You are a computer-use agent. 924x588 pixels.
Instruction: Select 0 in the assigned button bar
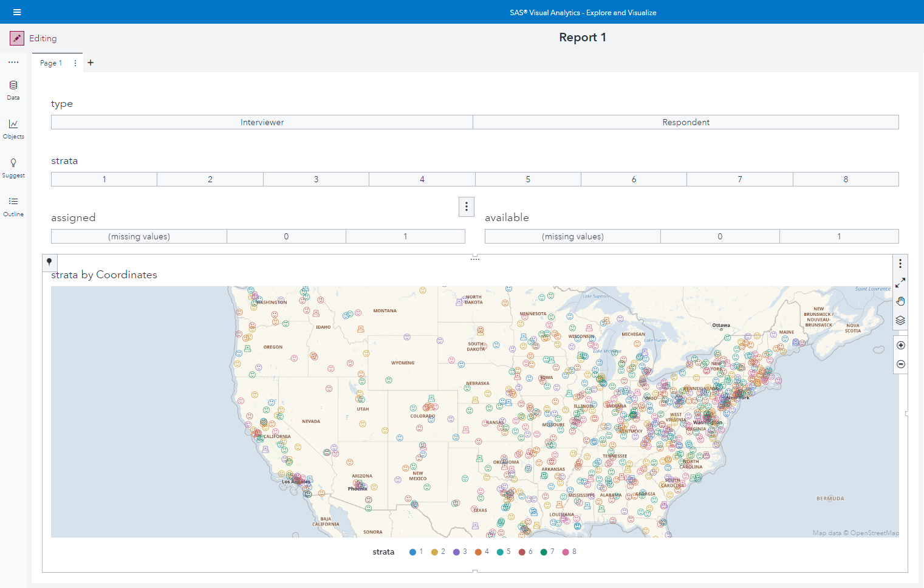tap(286, 236)
